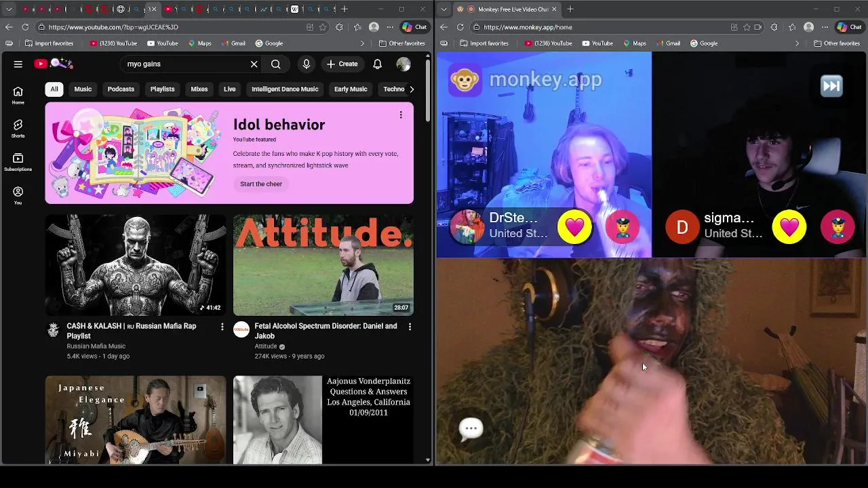Click the Russian Mafia Music channel avatar
868x488 pixels.
coord(53,330)
